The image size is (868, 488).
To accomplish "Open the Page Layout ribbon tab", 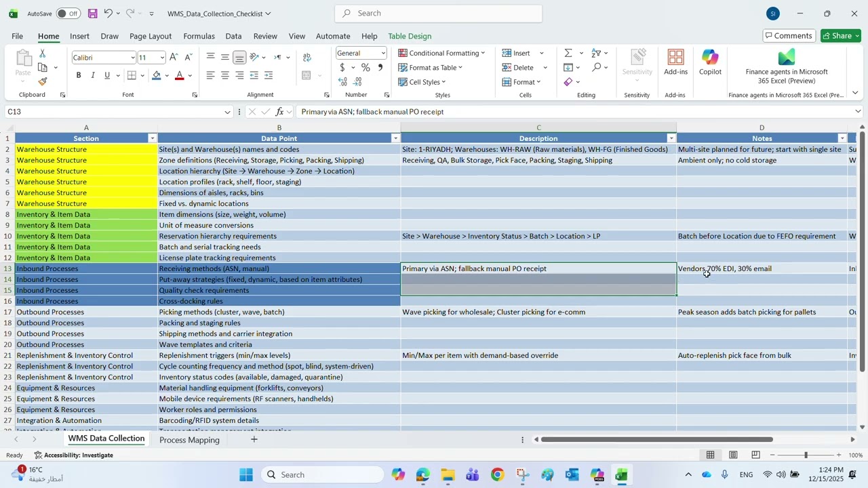I will [x=151, y=36].
